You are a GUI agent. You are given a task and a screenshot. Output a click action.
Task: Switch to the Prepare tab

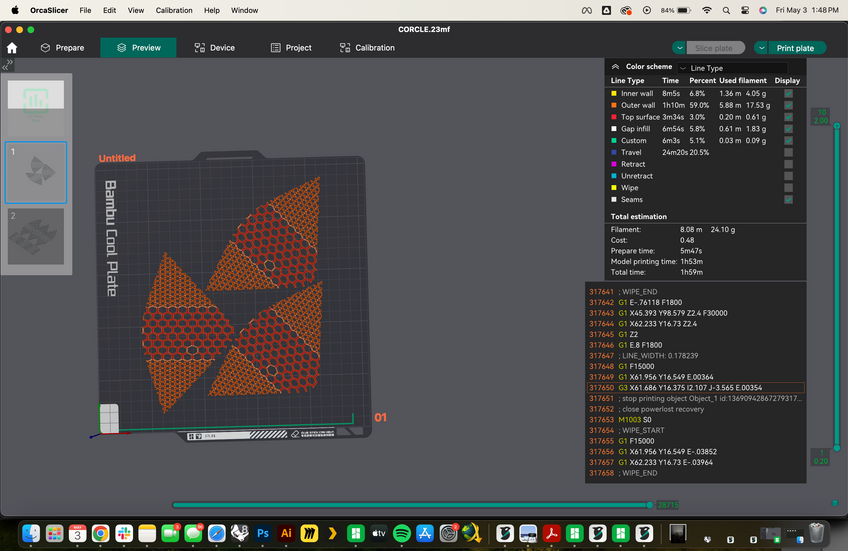(61, 47)
